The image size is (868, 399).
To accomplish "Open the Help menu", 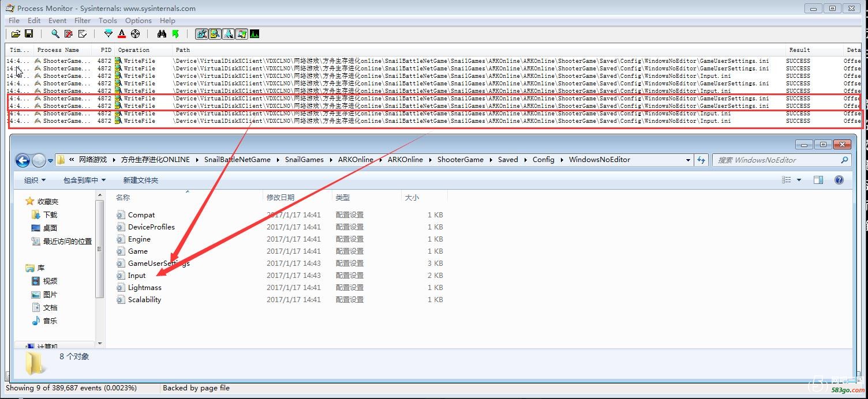I will tap(167, 21).
